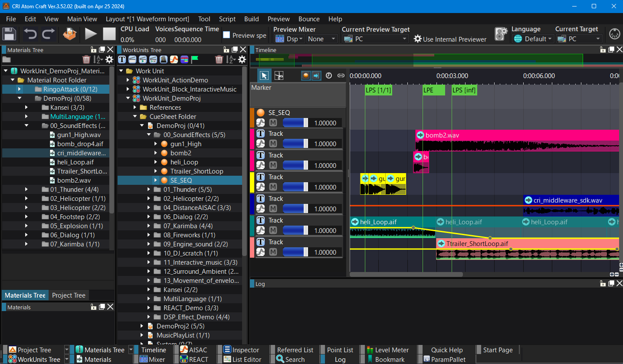Collapse the CueSheet Folder node
This screenshot has width=623, height=364.
(135, 117)
